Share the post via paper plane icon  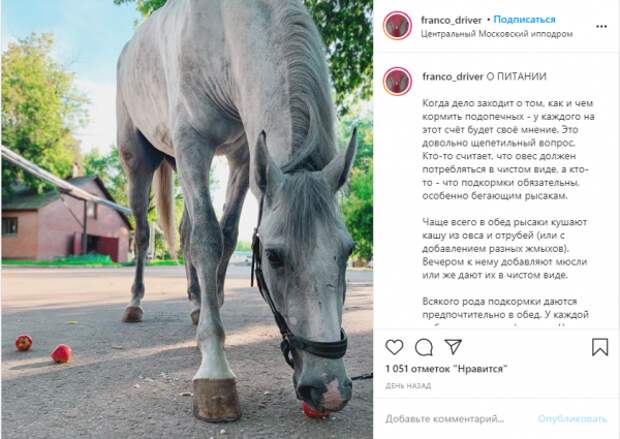tap(453, 346)
